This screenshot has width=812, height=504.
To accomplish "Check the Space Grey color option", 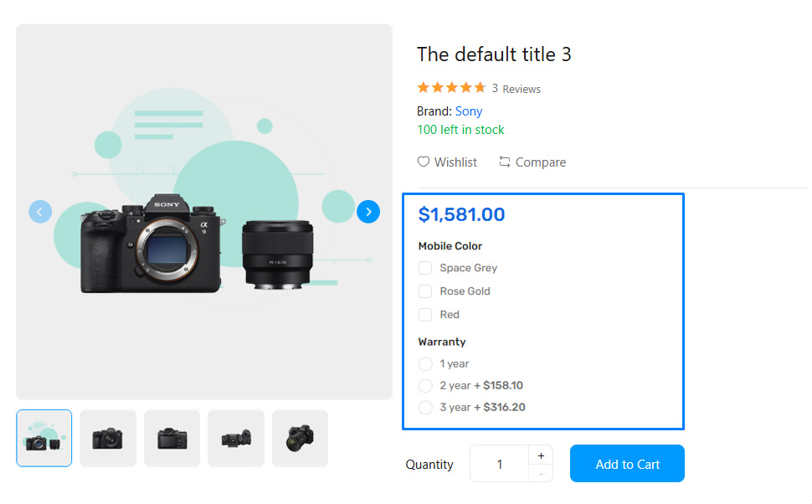I will point(425,268).
